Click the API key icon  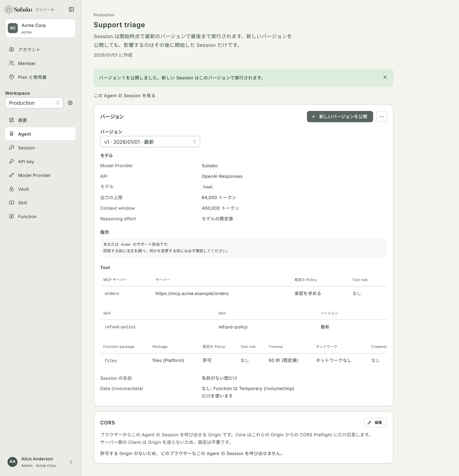click(12, 161)
